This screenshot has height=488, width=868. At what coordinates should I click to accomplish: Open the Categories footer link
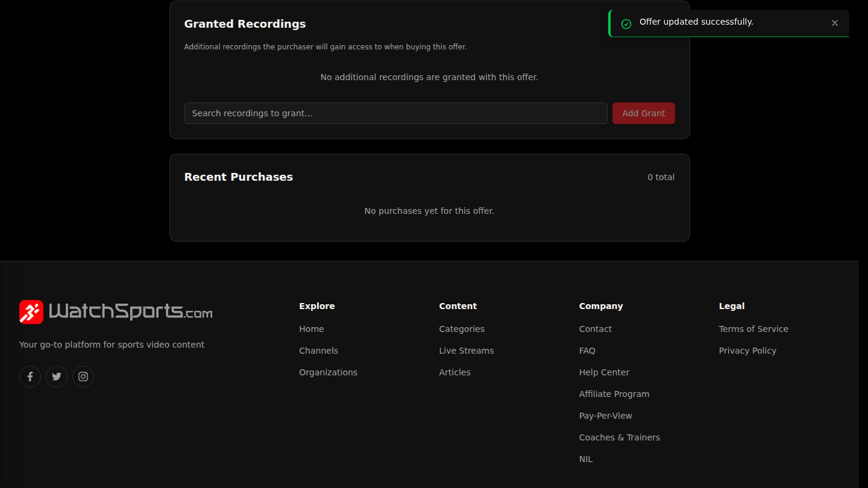point(462,329)
